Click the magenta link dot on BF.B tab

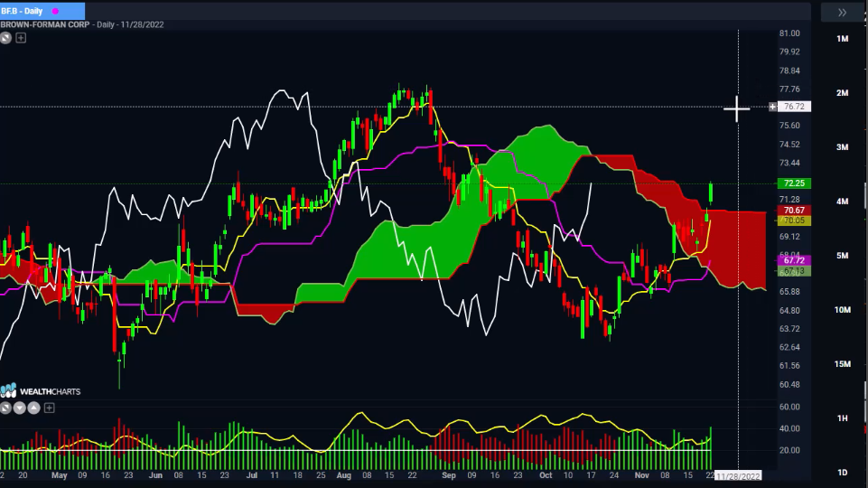pyautogui.click(x=55, y=11)
